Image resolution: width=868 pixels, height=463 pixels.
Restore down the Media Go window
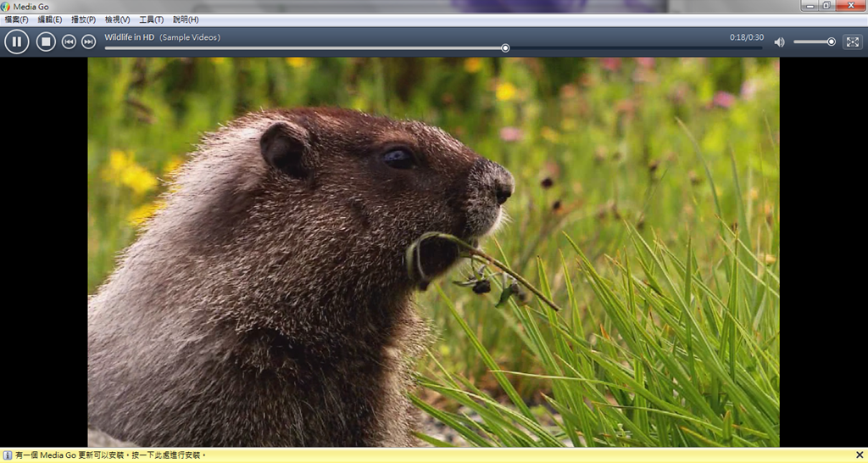826,6
